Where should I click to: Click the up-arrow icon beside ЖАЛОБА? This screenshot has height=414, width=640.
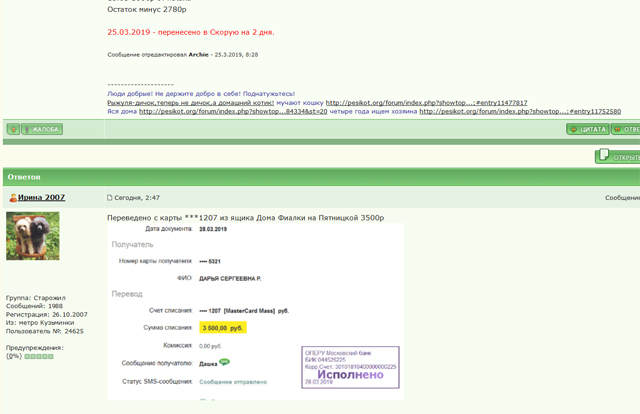coord(13,129)
